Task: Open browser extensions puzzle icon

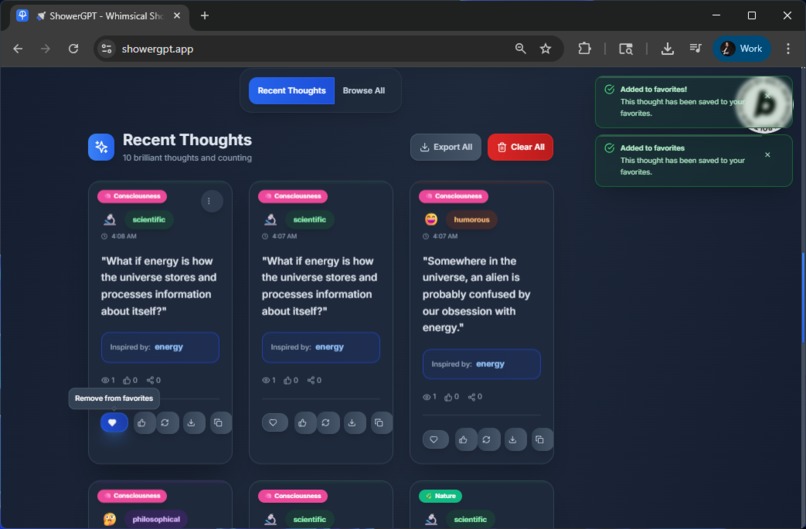Action: [584, 49]
